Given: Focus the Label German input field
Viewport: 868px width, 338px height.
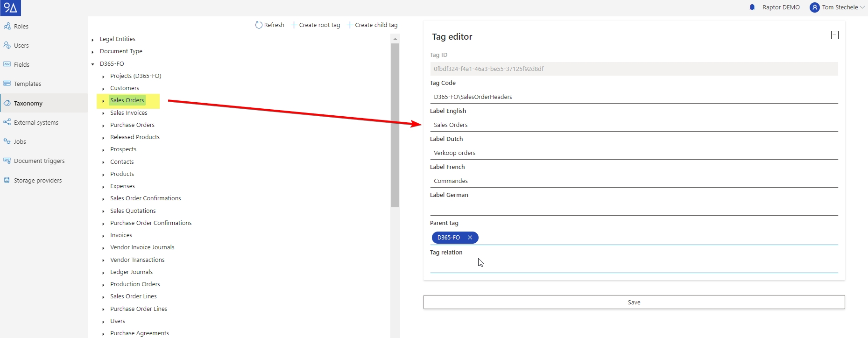Looking at the screenshot, I should [x=634, y=209].
